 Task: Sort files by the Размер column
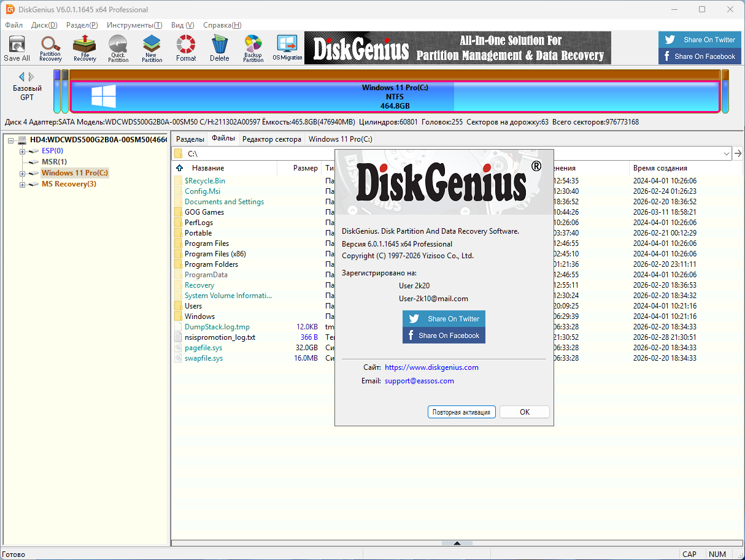coord(305,168)
